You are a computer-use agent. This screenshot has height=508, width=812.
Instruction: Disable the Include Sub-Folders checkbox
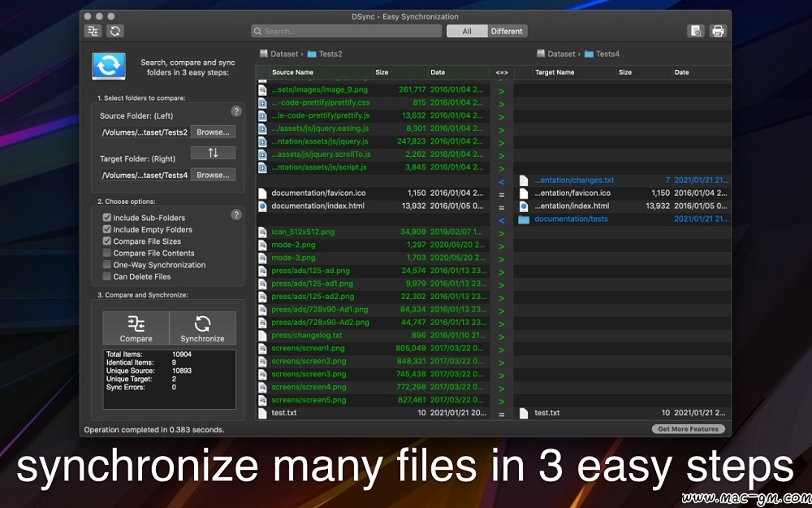(107, 218)
